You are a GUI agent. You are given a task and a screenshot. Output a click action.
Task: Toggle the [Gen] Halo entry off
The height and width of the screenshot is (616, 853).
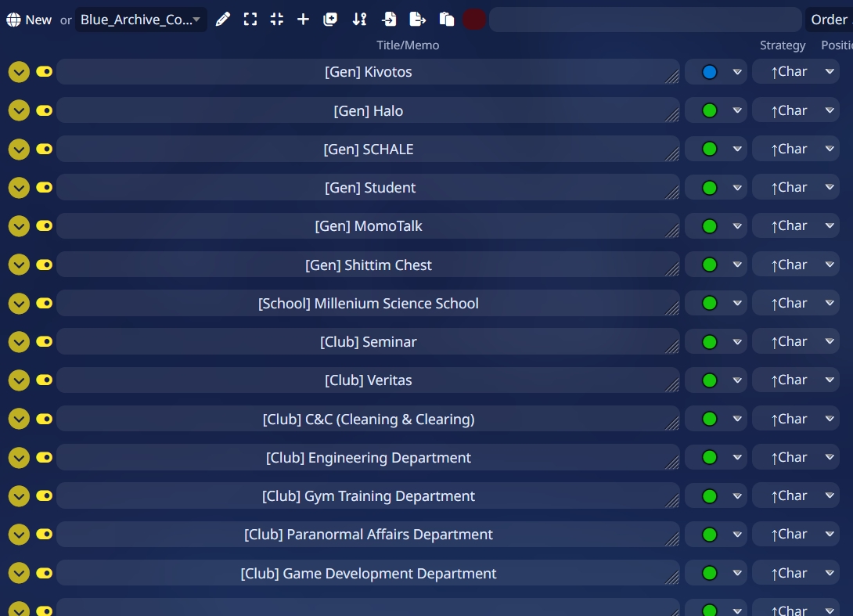point(44,110)
